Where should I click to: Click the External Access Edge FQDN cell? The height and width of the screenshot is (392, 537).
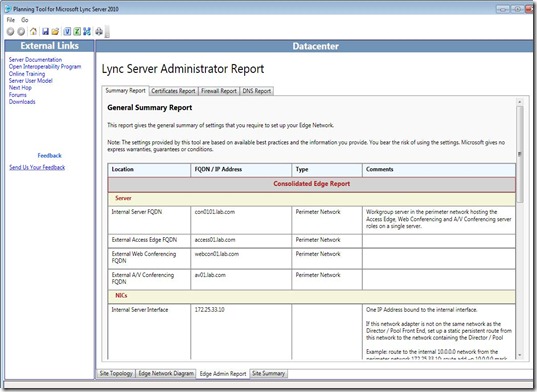tap(149, 241)
